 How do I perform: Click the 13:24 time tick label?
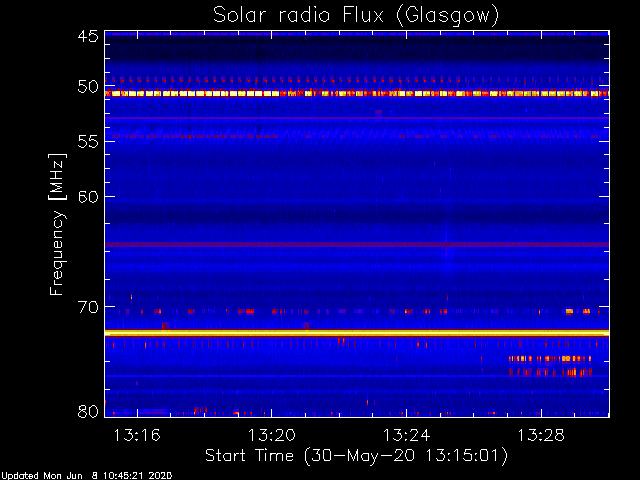[406, 435]
